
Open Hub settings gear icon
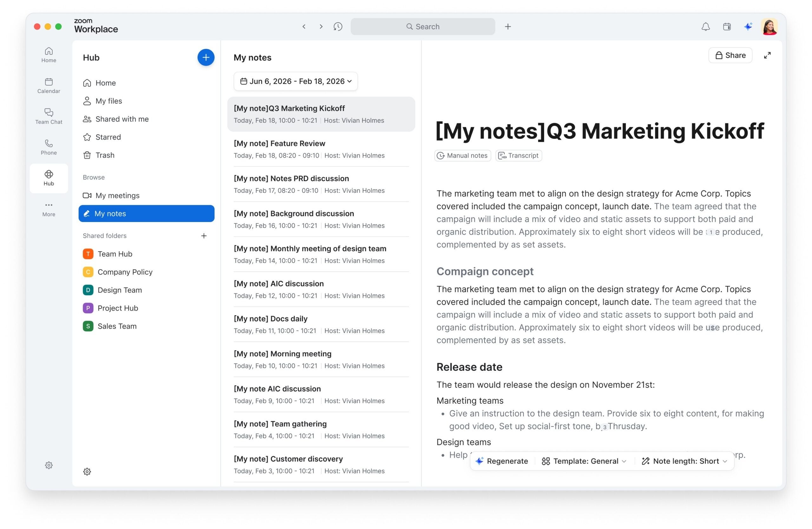pos(87,471)
